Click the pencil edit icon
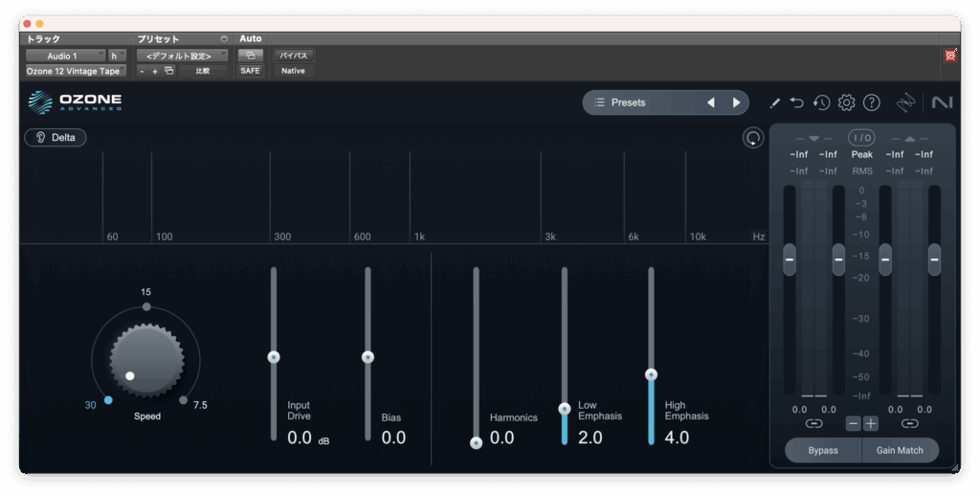The width and height of the screenshot is (980, 496). click(775, 102)
